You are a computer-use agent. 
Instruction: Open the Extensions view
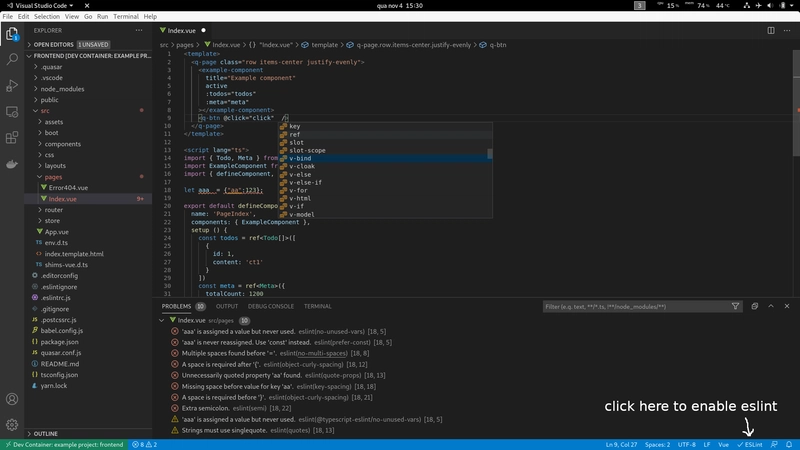pyautogui.click(x=13, y=138)
